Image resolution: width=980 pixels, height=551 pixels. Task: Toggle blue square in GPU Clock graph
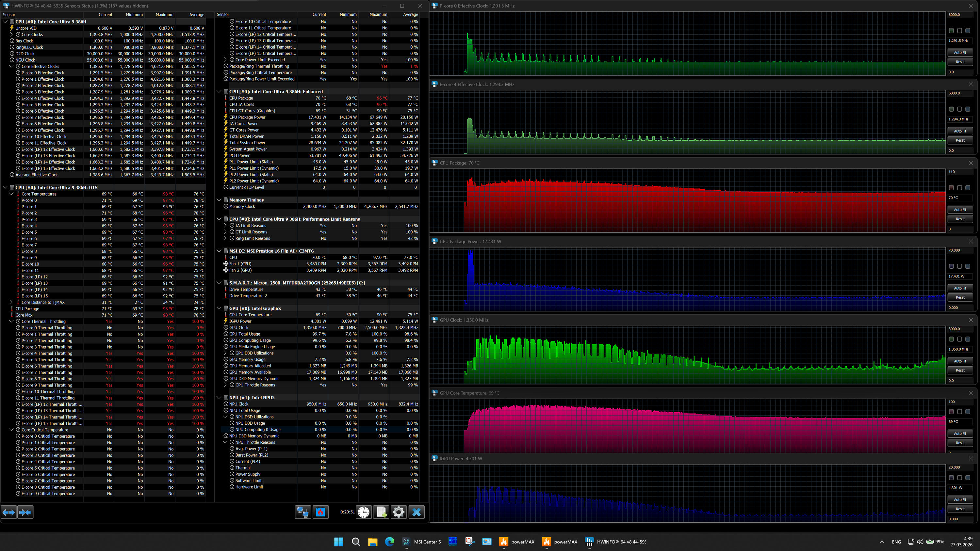coord(968,339)
